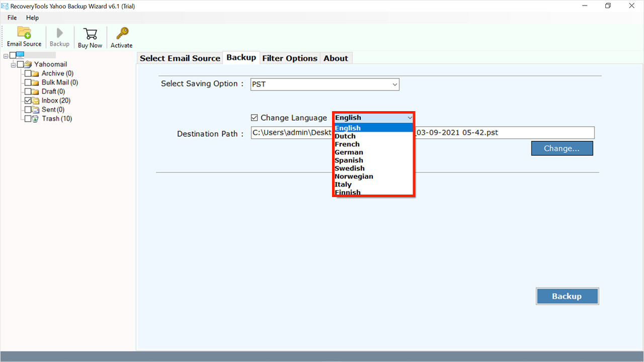Select English in language list
The image size is (644, 362).
(373, 128)
